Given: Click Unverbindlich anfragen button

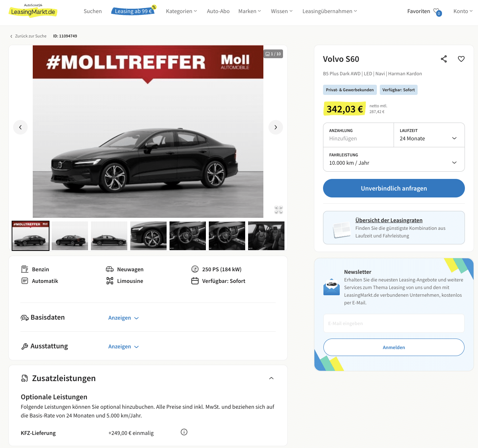Looking at the screenshot, I should coord(394,188).
